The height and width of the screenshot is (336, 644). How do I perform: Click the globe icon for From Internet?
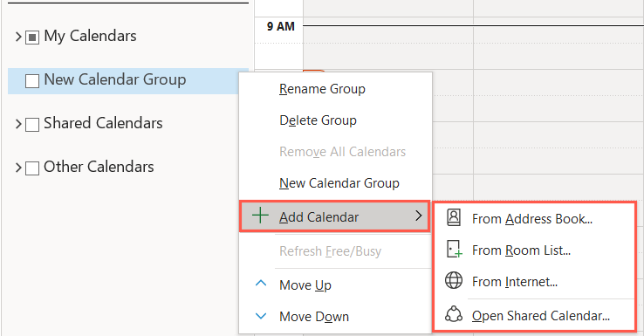tap(454, 280)
